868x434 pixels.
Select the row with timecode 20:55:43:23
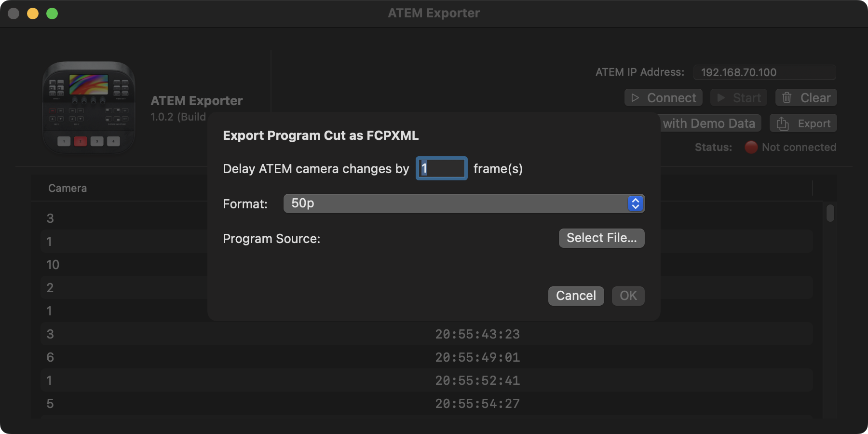click(477, 334)
